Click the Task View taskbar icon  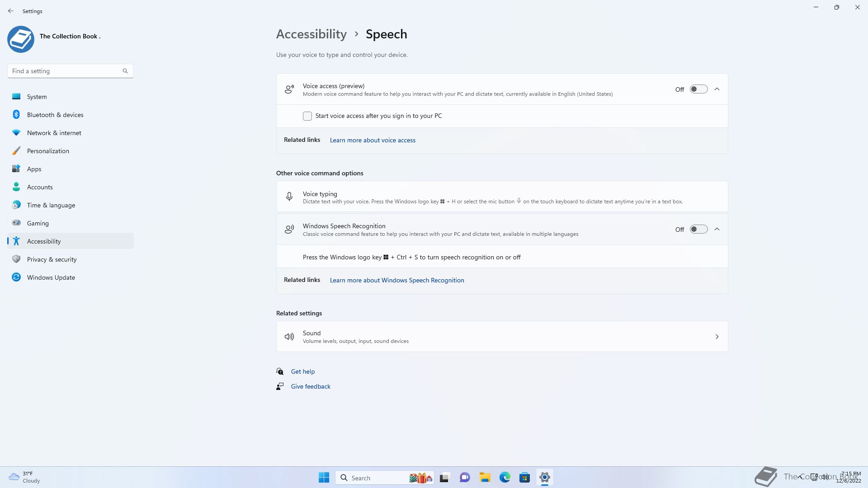[x=444, y=478]
